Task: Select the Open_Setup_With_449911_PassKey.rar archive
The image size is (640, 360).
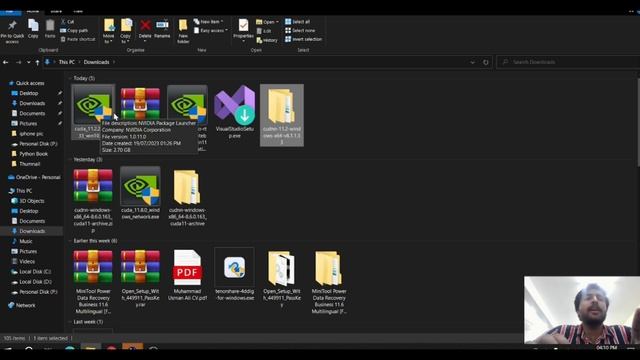Action: click(x=140, y=278)
